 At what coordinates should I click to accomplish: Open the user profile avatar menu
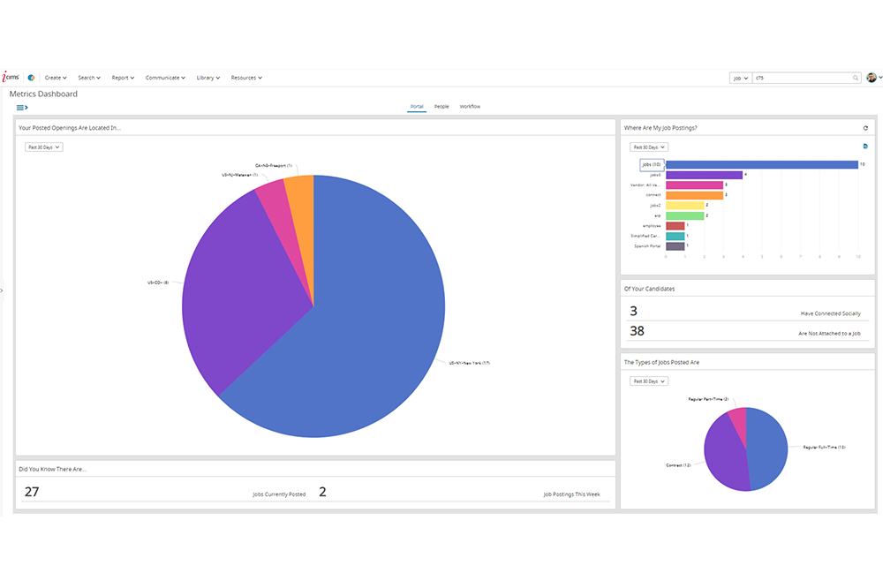pos(872,78)
